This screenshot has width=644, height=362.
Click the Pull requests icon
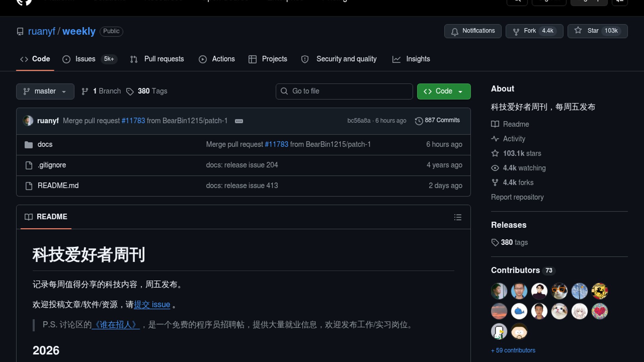pos(134,59)
